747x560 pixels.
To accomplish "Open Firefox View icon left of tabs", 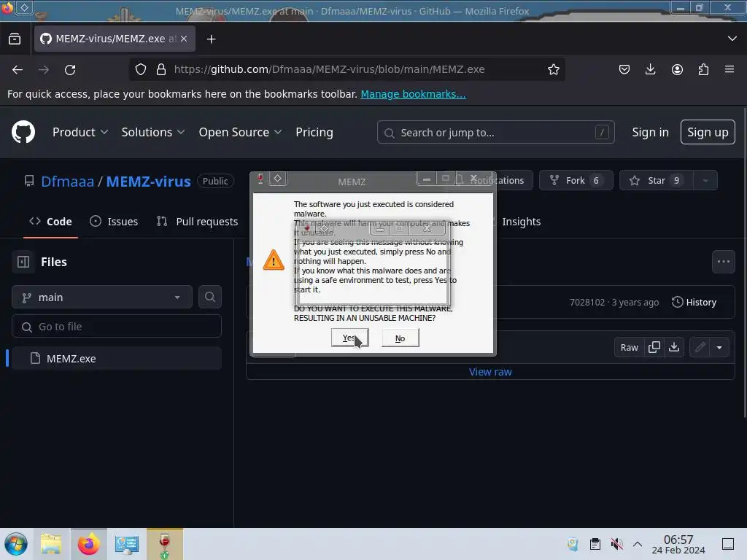I will (15, 39).
